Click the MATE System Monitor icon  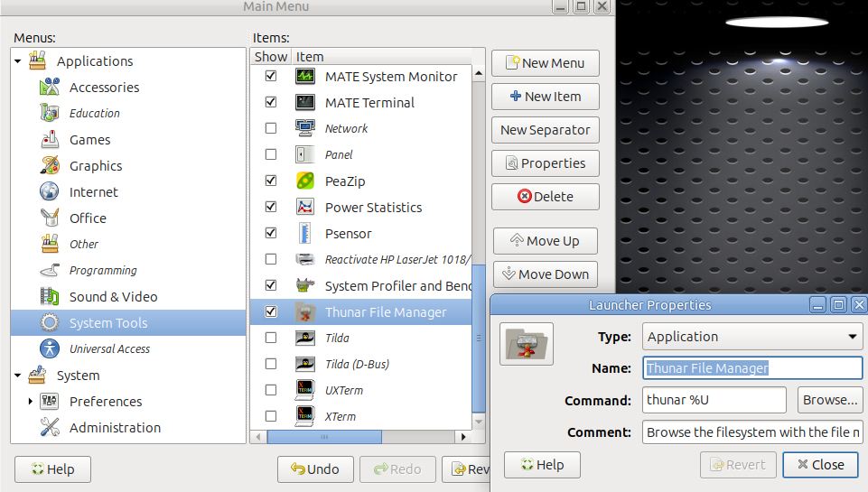pos(305,77)
